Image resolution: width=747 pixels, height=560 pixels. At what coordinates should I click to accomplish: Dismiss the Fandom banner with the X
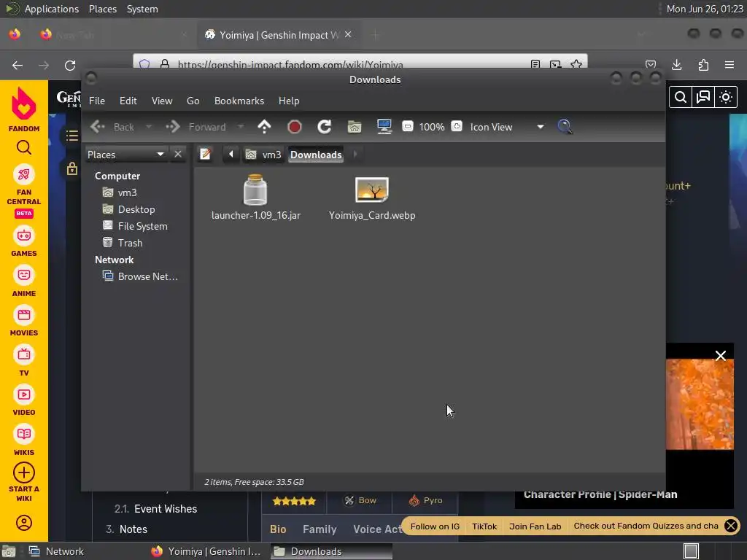coord(731,526)
